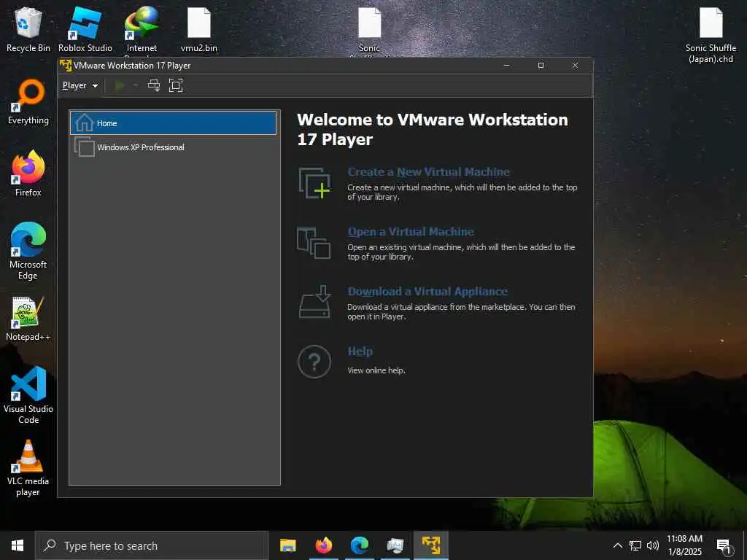Open the taskbar clock showing 11:08 AM
747x560 pixels.
(x=684, y=545)
